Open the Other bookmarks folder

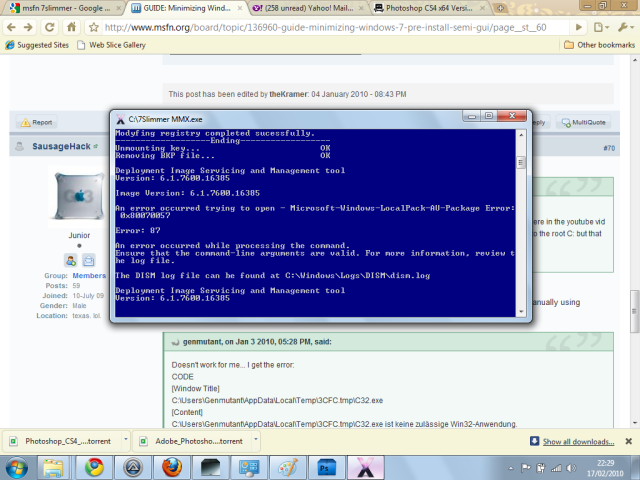click(x=600, y=45)
